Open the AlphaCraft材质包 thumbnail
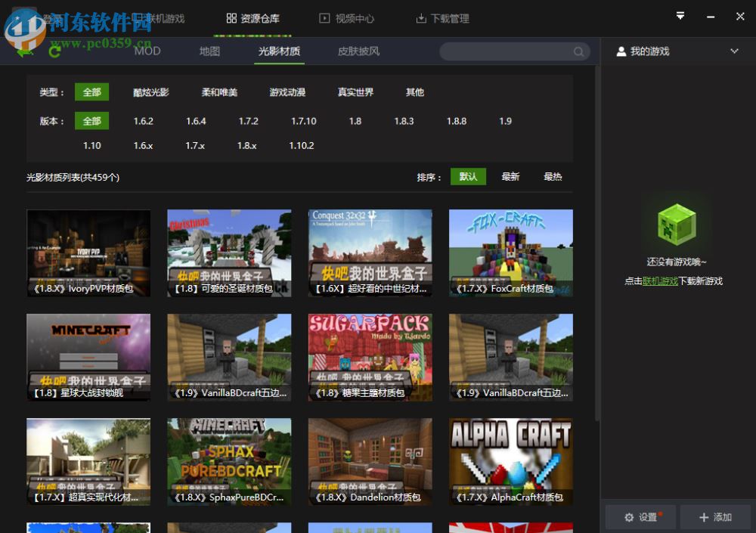The height and width of the screenshot is (533, 756). pyautogui.click(x=511, y=462)
